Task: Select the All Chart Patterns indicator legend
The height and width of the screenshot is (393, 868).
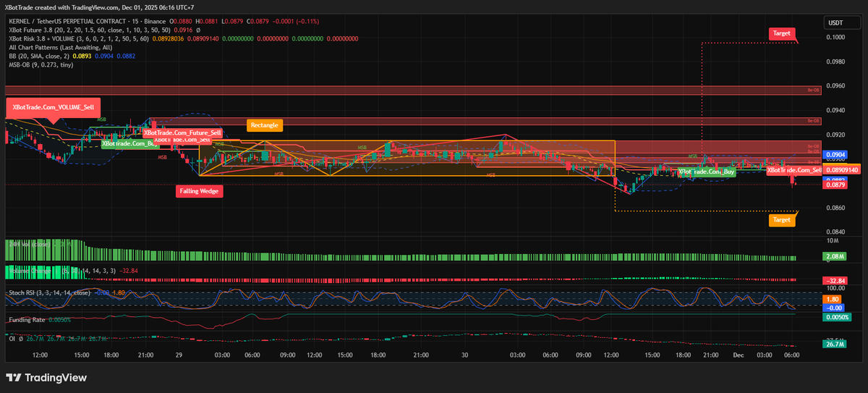Action: click(61, 47)
